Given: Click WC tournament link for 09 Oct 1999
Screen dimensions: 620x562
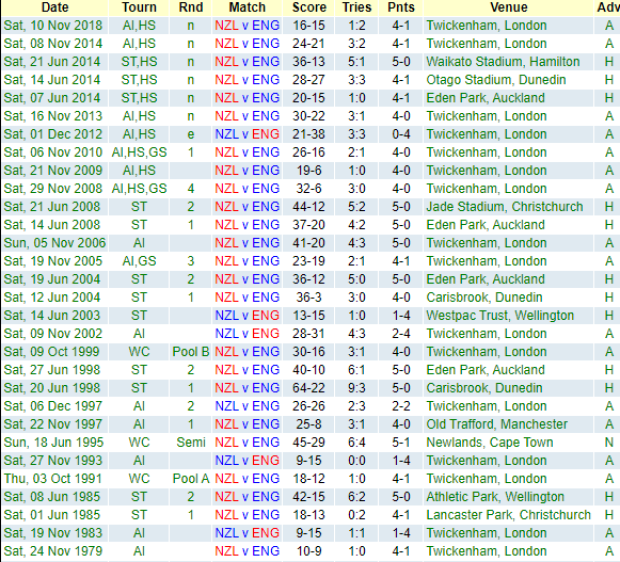Looking at the screenshot, I should [x=139, y=352].
